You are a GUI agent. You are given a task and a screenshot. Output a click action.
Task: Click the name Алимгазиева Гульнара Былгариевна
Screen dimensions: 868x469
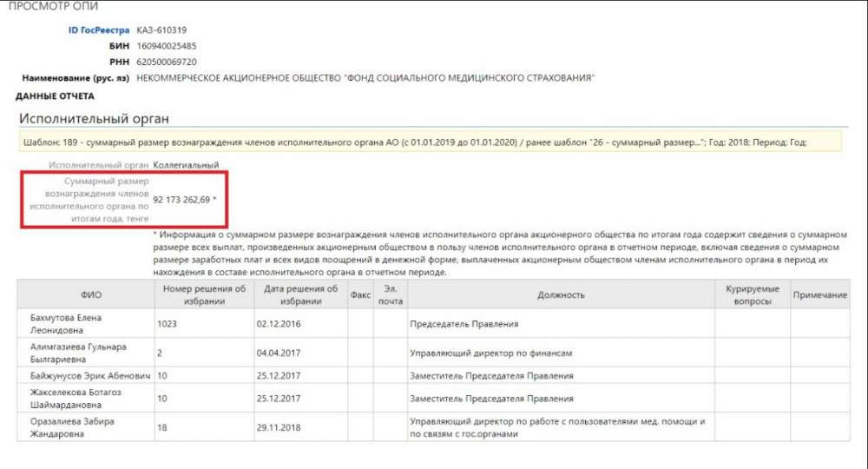[78, 353]
